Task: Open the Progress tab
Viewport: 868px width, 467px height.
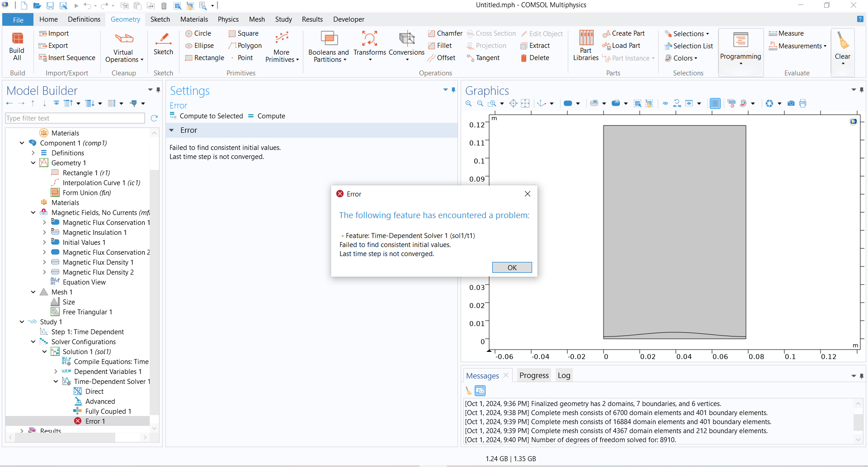Action: [533, 375]
